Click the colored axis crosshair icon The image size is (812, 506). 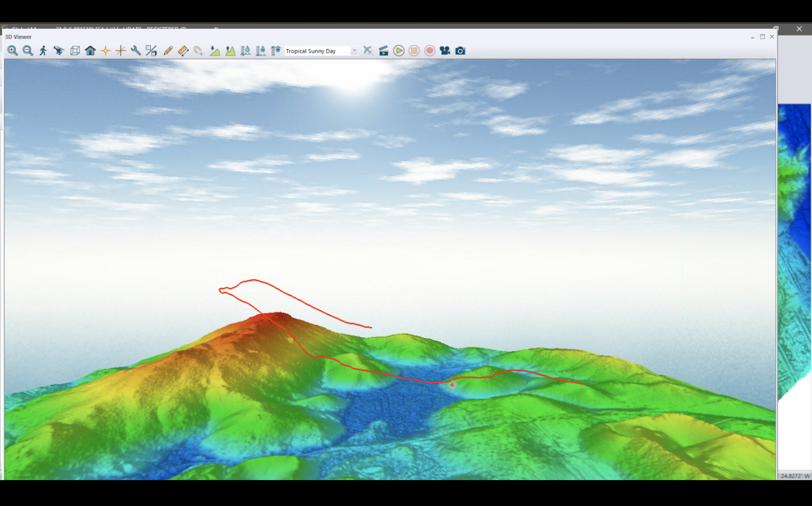pyautogui.click(x=121, y=51)
